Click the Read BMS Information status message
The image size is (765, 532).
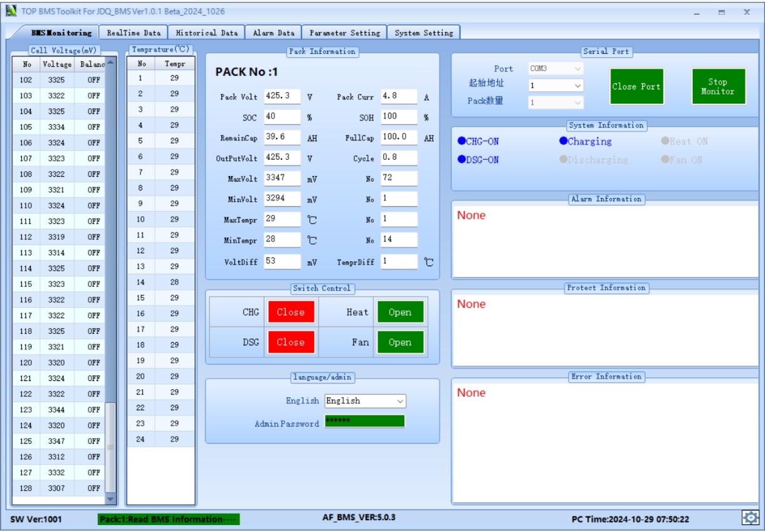point(169,519)
